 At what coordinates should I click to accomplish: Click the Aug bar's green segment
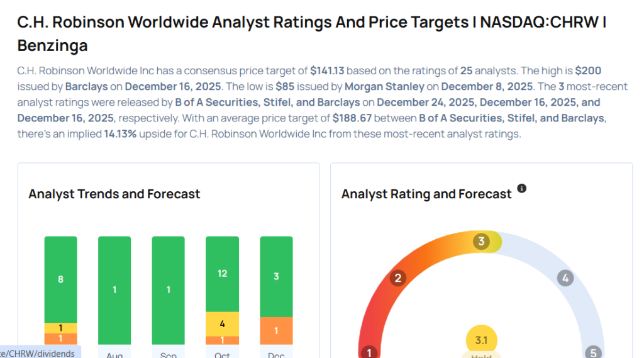114,289
